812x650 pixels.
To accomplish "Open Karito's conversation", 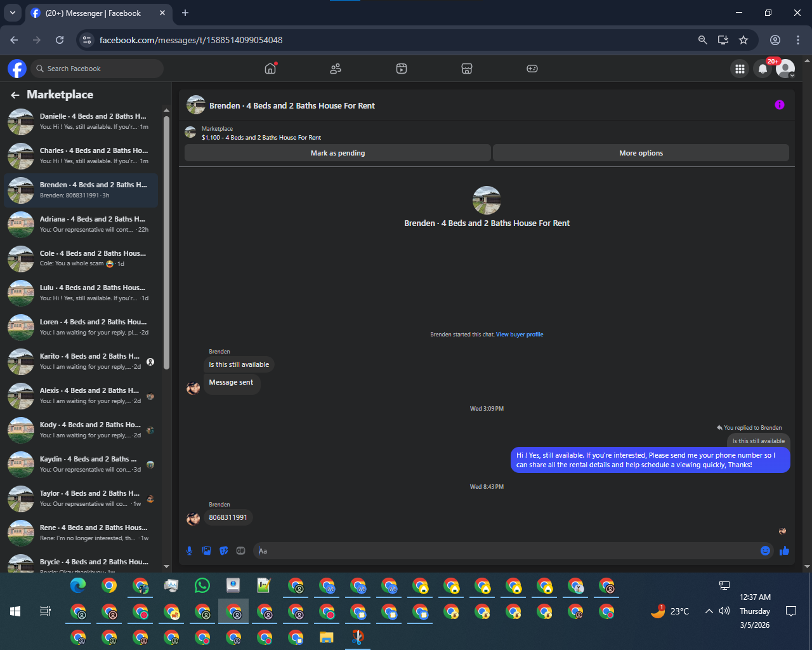I will pos(81,361).
